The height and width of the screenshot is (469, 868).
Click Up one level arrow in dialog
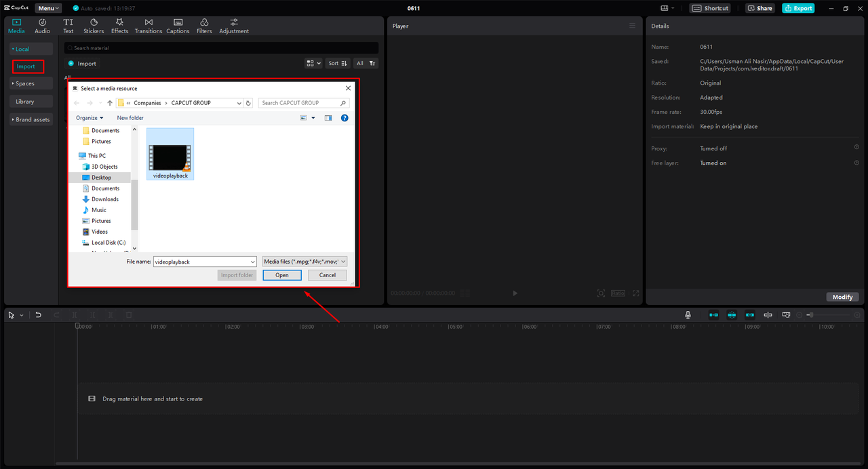110,103
